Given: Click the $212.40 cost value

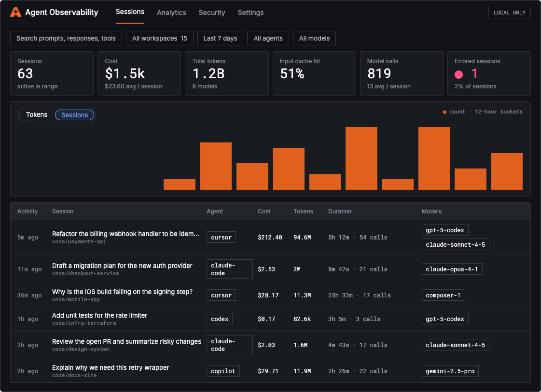Looking at the screenshot, I should [270, 238].
